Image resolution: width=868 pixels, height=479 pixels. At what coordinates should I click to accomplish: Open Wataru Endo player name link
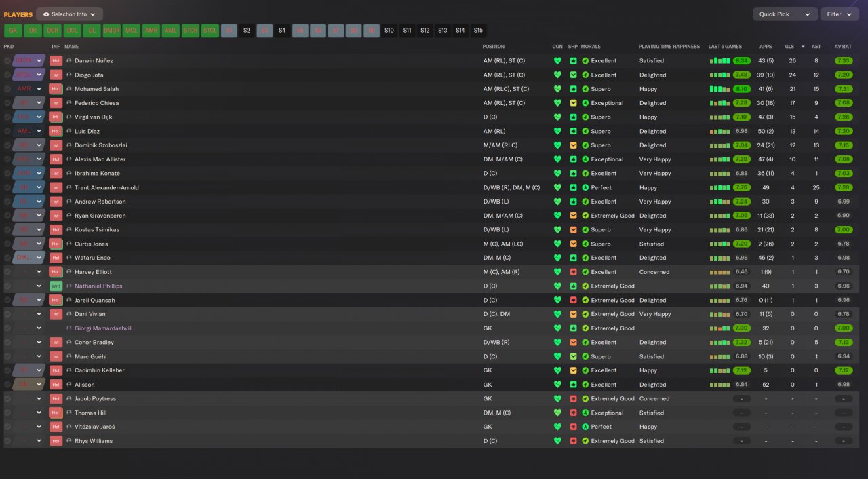click(92, 258)
